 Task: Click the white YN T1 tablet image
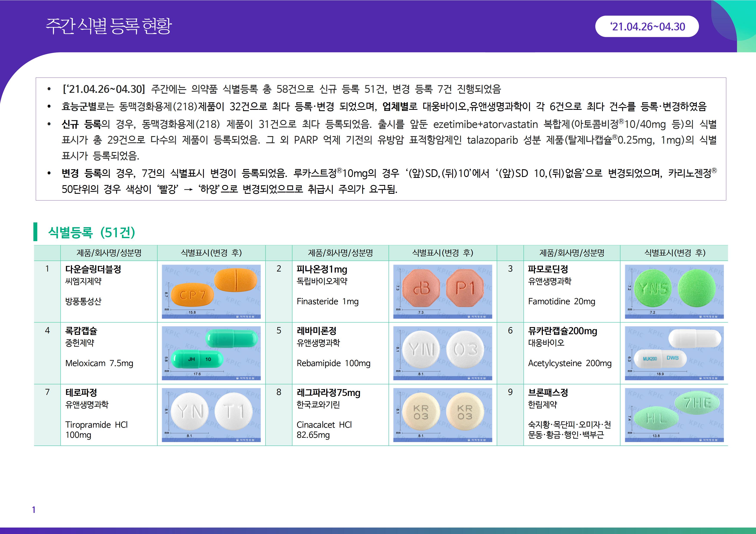[211, 414]
